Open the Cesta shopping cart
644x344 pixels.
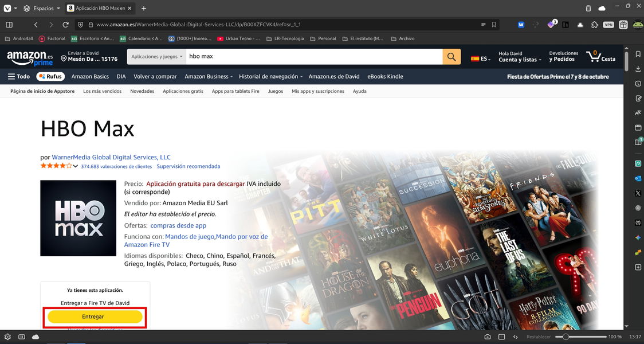pos(601,57)
